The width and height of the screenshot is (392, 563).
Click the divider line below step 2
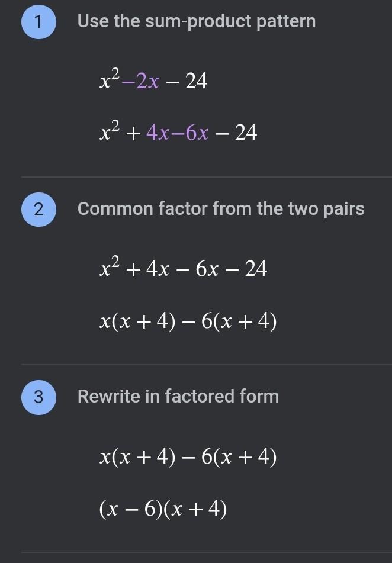[x=206, y=365]
